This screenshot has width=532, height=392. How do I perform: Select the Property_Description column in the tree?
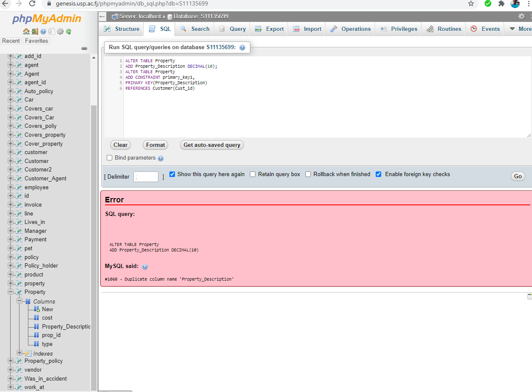pyautogui.click(x=66, y=326)
